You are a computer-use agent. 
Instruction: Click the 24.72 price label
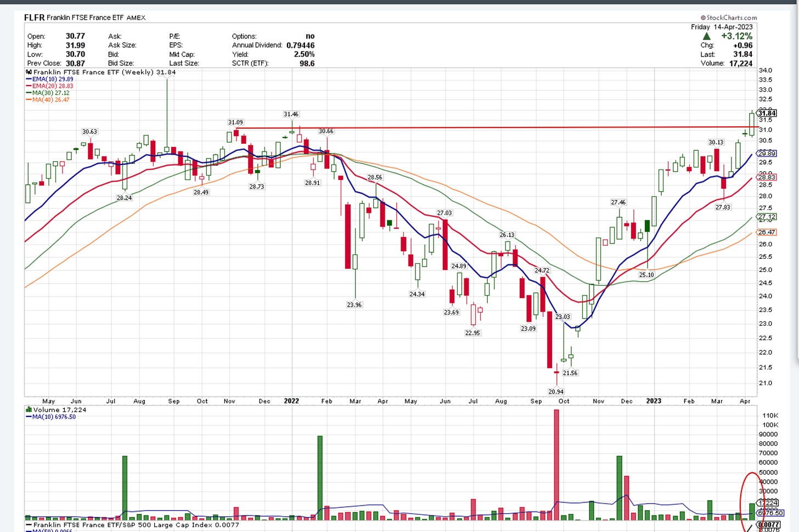click(542, 270)
